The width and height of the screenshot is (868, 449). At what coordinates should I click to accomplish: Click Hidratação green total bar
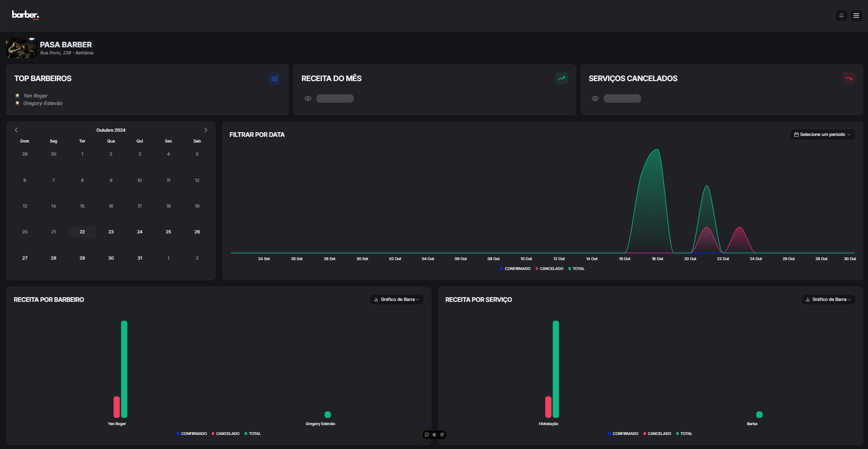pyautogui.click(x=556, y=369)
